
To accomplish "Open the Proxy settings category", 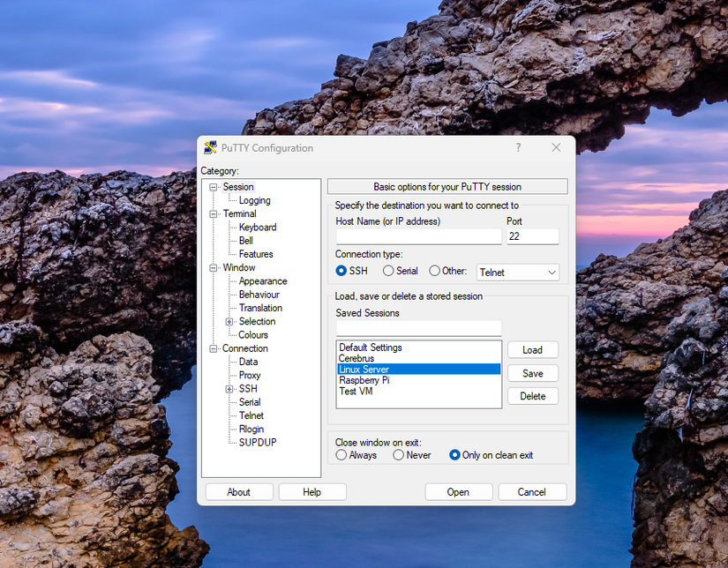I will (250, 376).
